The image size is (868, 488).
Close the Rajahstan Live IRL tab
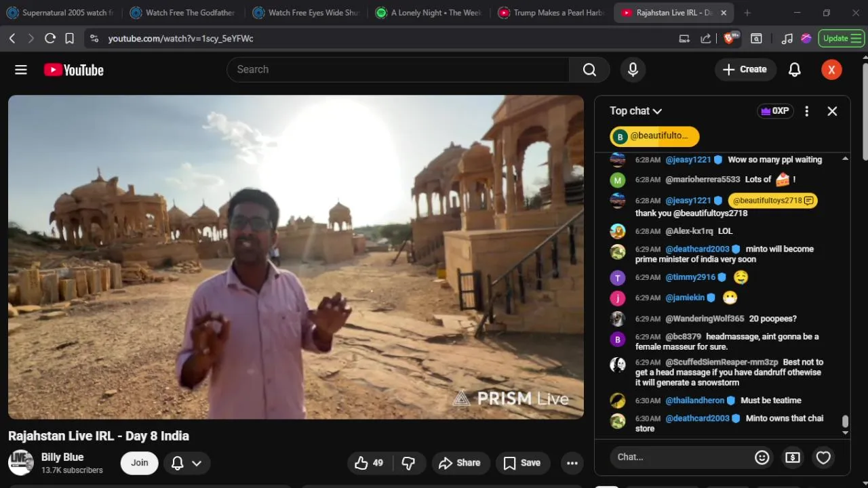coord(724,13)
